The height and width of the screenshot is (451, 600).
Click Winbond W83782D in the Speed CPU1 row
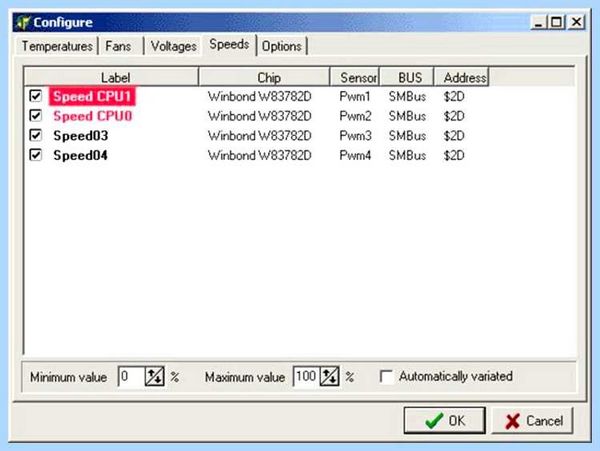[260, 96]
